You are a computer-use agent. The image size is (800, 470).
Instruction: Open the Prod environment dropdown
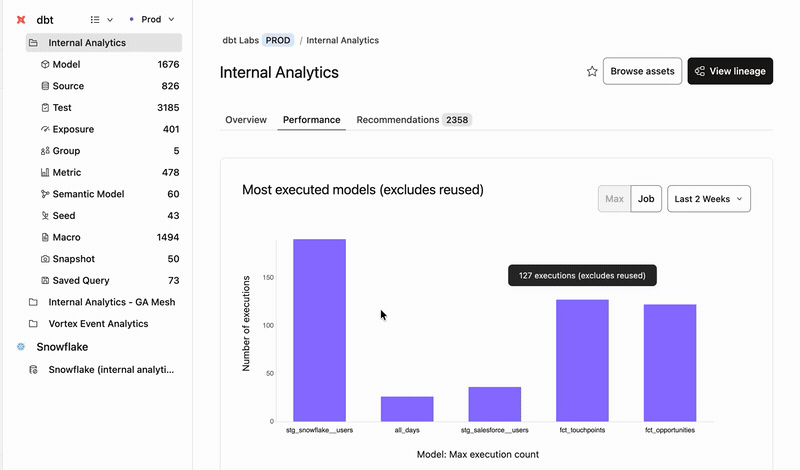point(152,19)
